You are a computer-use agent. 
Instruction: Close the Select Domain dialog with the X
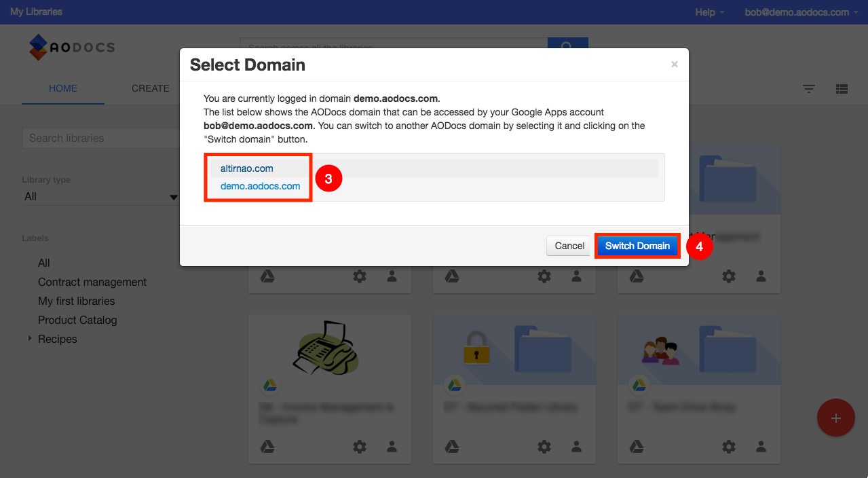point(674,65)
